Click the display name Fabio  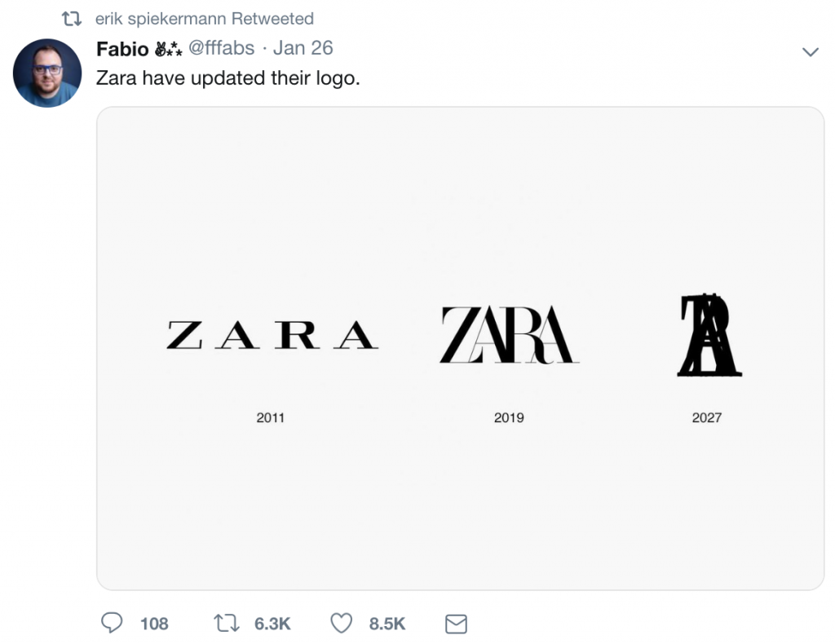122,49
